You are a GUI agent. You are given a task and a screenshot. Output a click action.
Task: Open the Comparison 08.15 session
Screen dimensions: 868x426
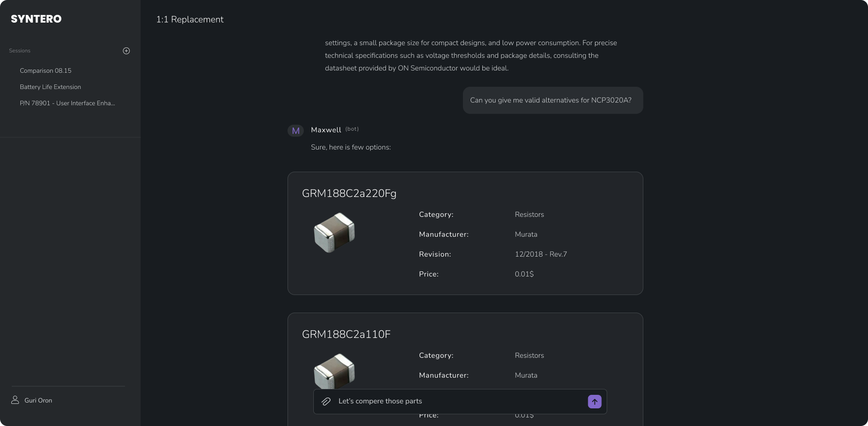[46, 71]
